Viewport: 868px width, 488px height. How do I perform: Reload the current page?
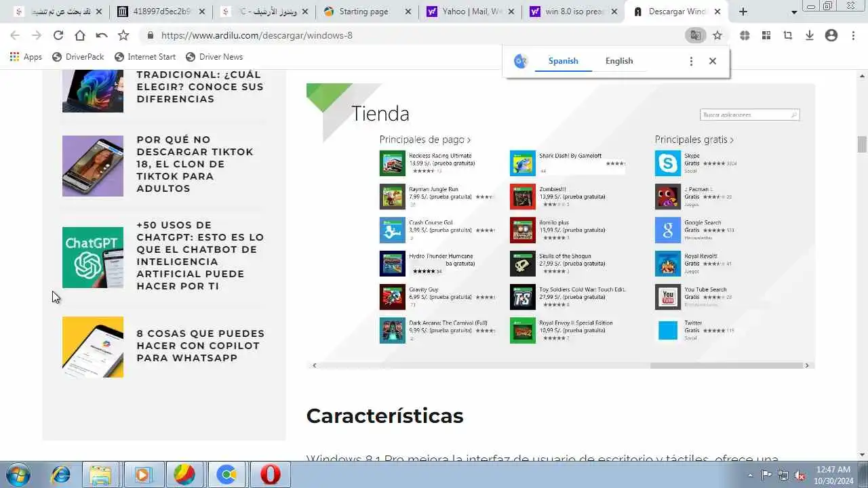(x=58, y=35)
